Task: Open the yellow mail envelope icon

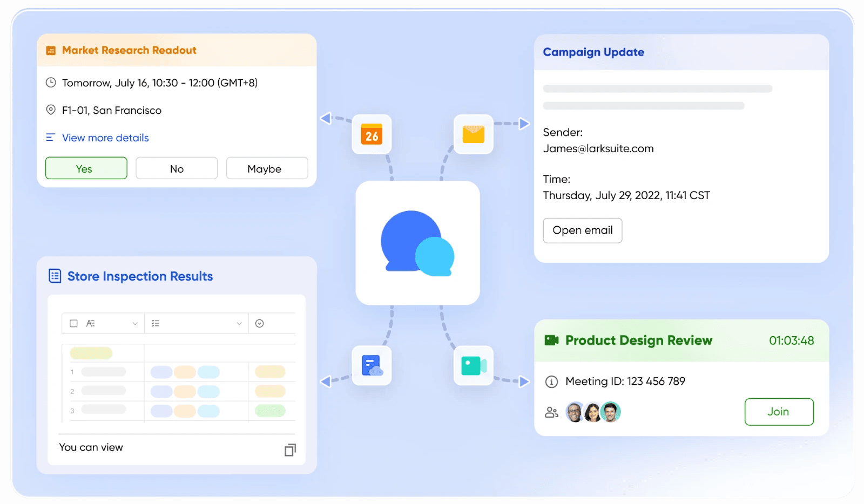Action: (474, 134)
